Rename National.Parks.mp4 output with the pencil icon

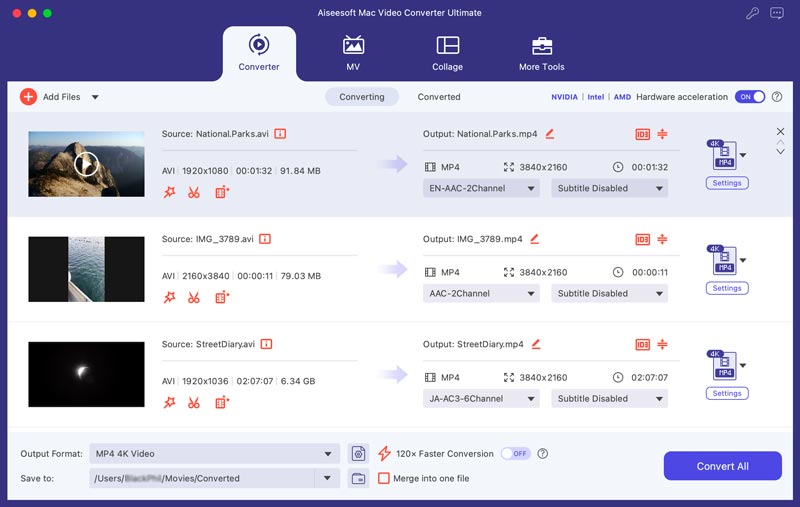(x=549, y=134)
